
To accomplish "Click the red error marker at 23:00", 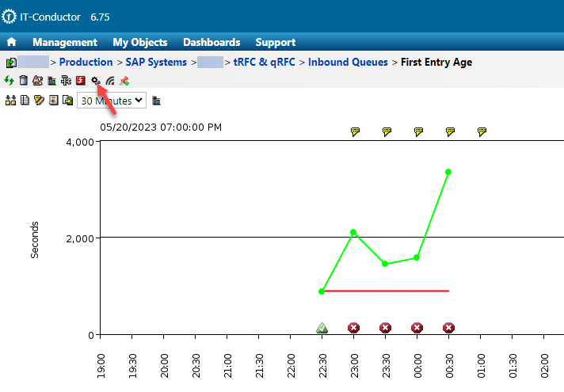I will pos(353,328).
